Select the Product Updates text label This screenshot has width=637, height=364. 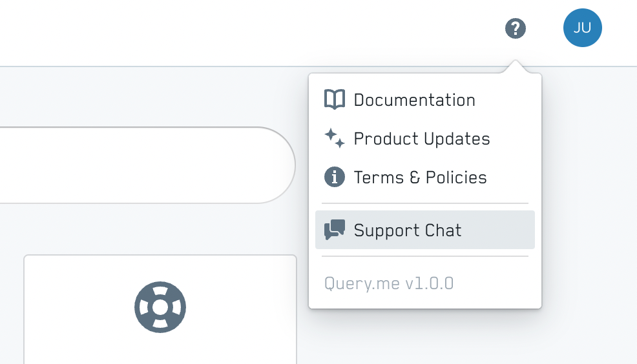(422, 139)
